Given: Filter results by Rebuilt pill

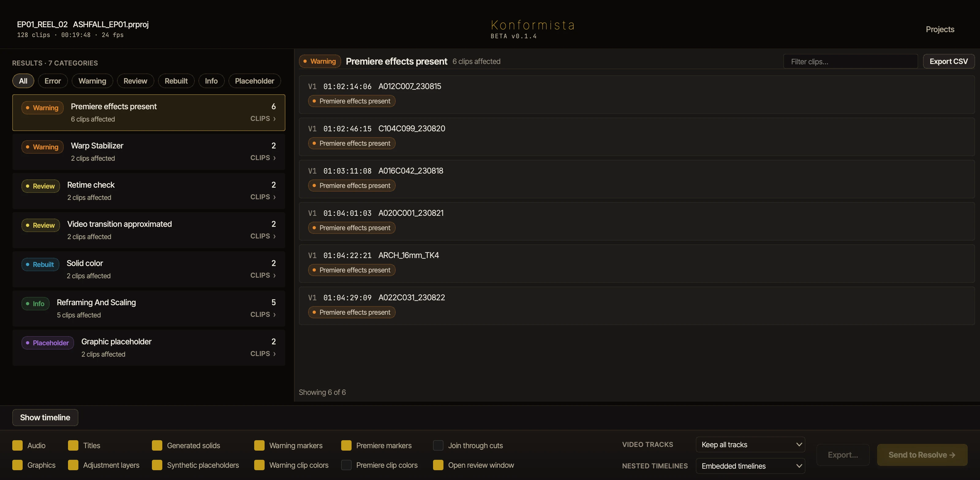Looking at the screenshot, I should pyautogui.click(x=176, y=81).
